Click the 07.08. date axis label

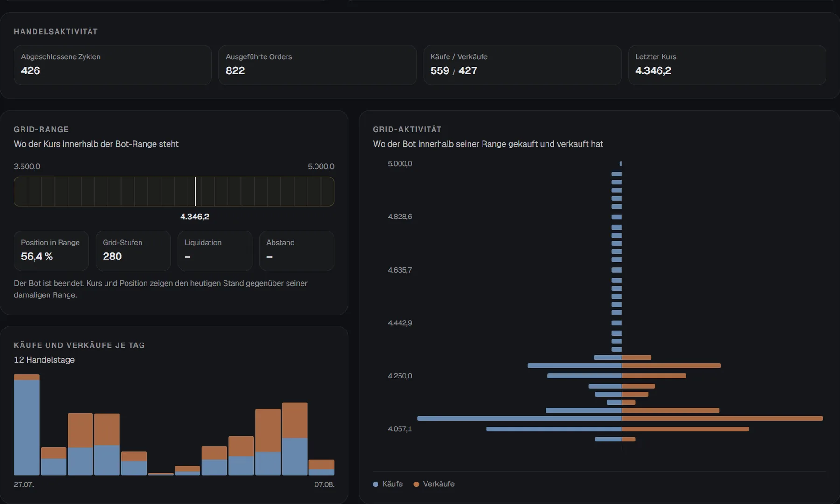click(x=324, y=484)
